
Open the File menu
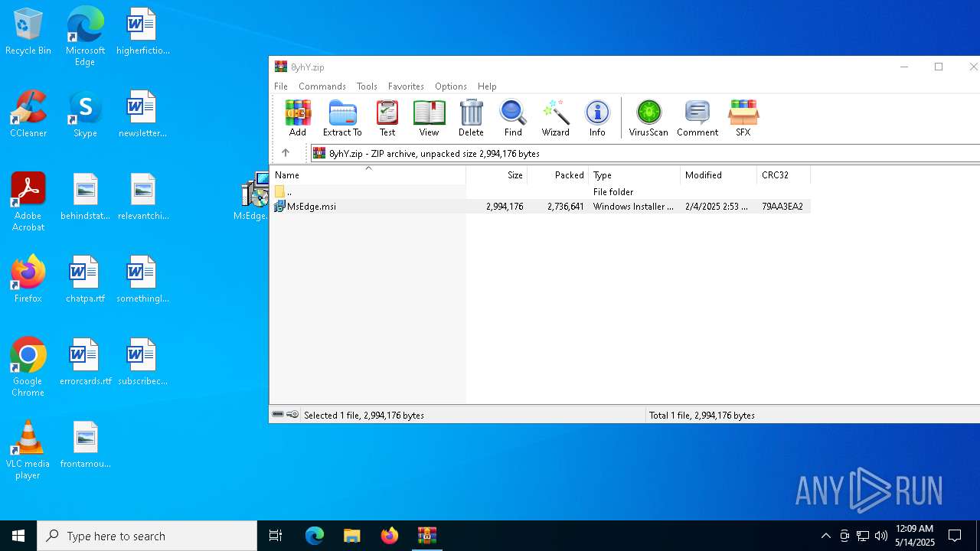281,86
